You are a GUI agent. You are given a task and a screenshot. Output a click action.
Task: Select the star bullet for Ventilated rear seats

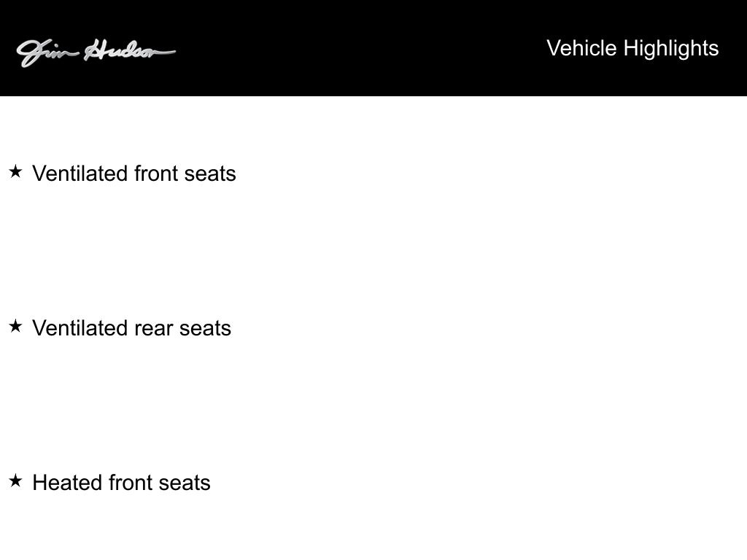tap(15, 327)
